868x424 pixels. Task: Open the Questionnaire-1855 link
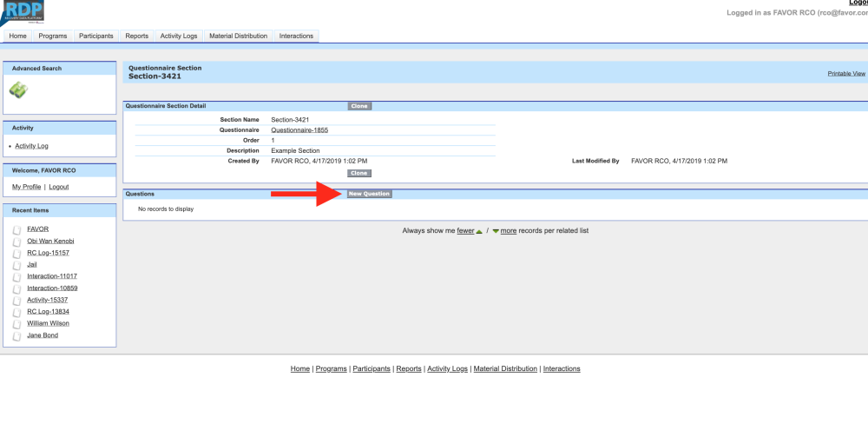point(299,130)
